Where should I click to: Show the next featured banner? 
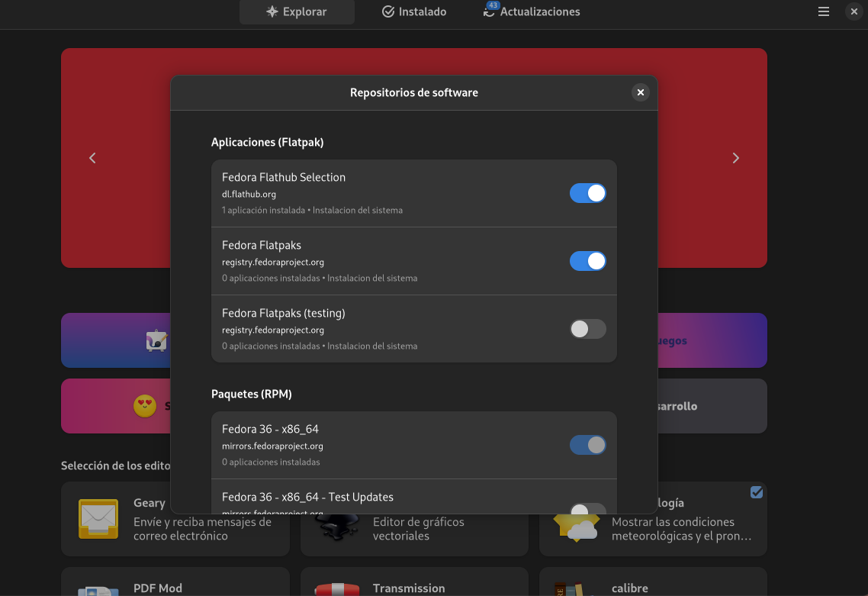coord(736,158)
